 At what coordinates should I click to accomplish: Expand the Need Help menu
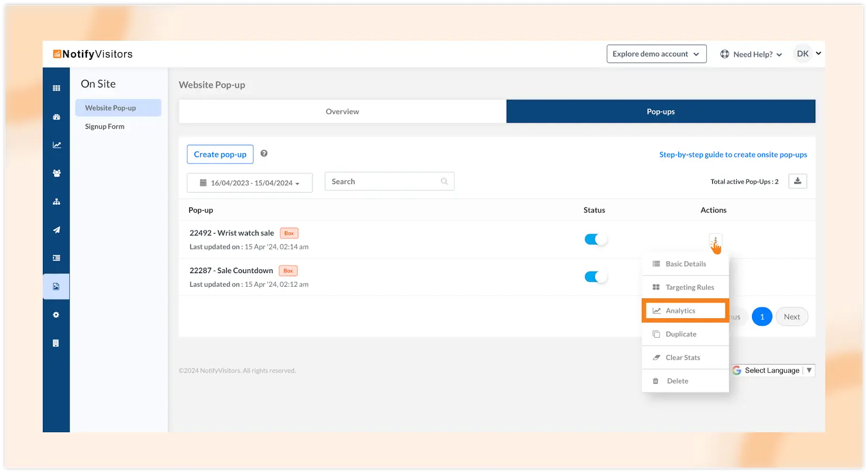click(x=751, y=54)
